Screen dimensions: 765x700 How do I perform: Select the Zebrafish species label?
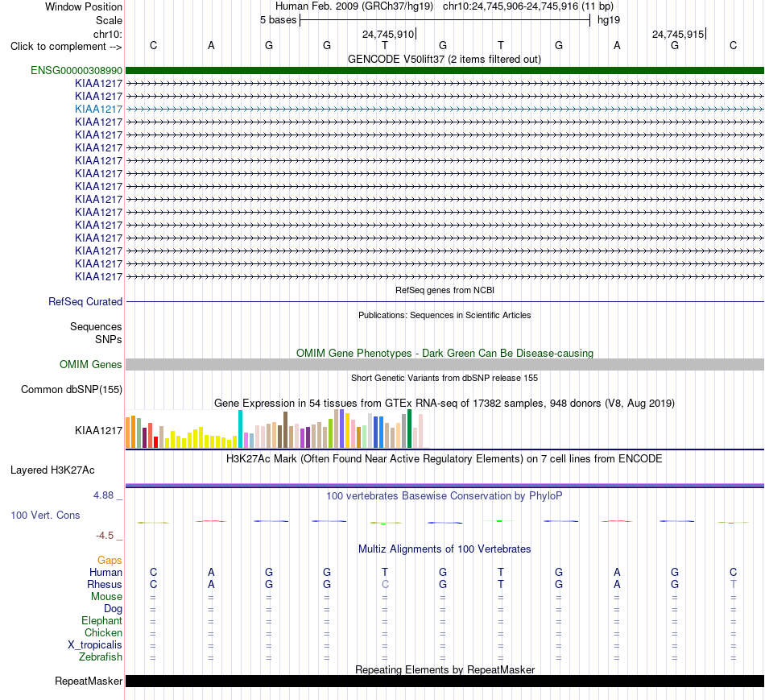point(101,657)
